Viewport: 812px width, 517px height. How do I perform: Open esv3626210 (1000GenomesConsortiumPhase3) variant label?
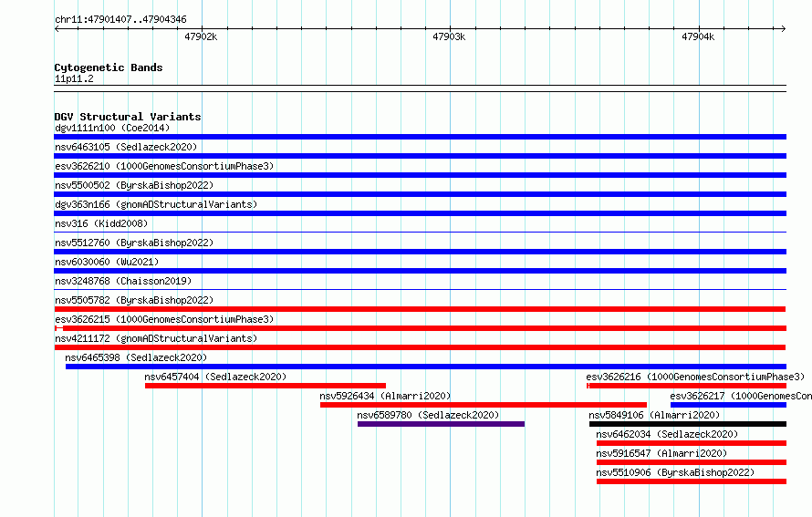tap(164, 166)
